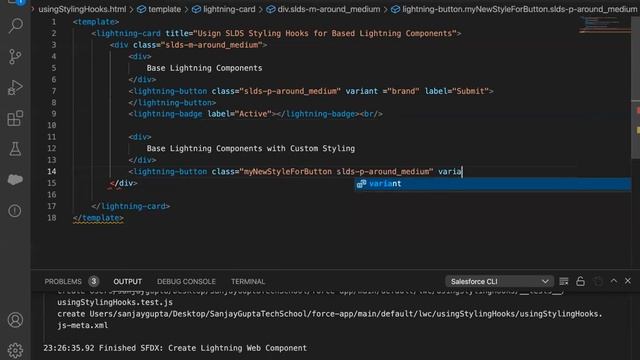The width and height of the screenshot is (640, 360).
Task: Click label="Submit" attribute on line 7
Action: click(x=457, y=91)
